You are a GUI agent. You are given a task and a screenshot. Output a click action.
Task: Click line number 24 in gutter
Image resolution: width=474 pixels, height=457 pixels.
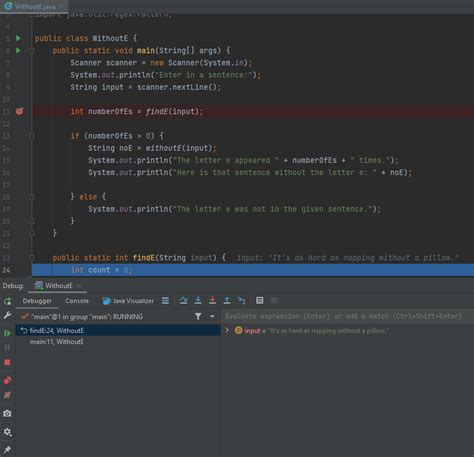coord(6,270)
